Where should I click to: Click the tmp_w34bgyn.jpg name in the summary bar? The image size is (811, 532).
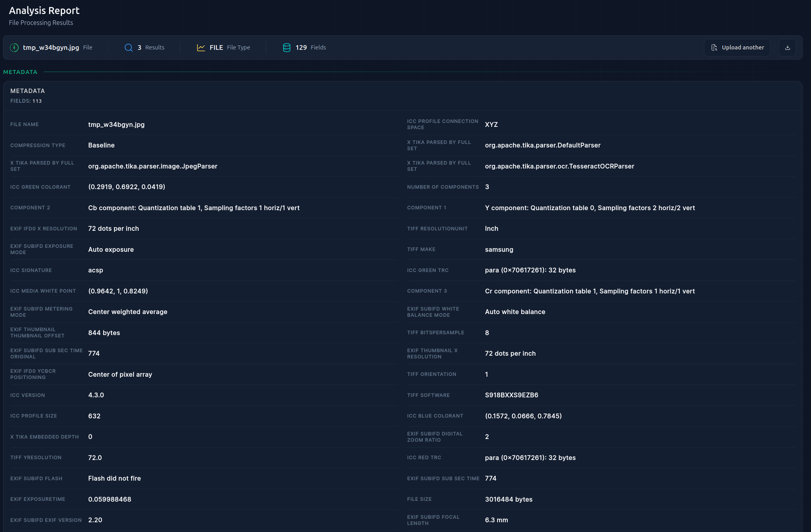click(x=51, y=47)
